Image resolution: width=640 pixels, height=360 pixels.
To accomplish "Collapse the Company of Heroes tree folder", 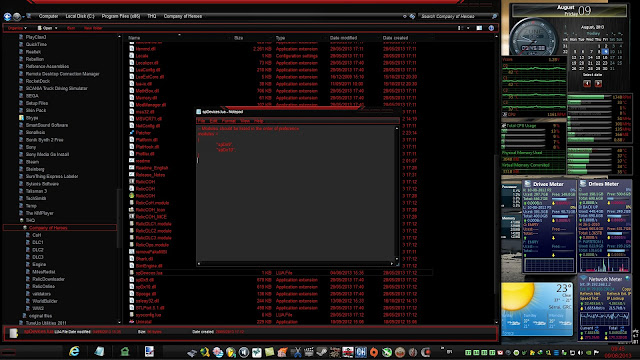I will 25,228.
